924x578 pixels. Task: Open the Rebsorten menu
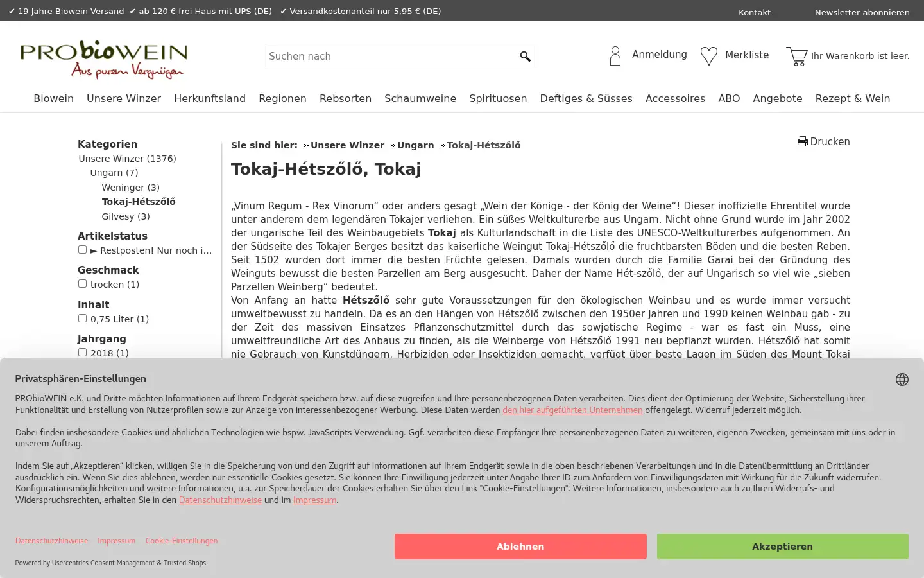pyautogui.click(x=345, y=98)
